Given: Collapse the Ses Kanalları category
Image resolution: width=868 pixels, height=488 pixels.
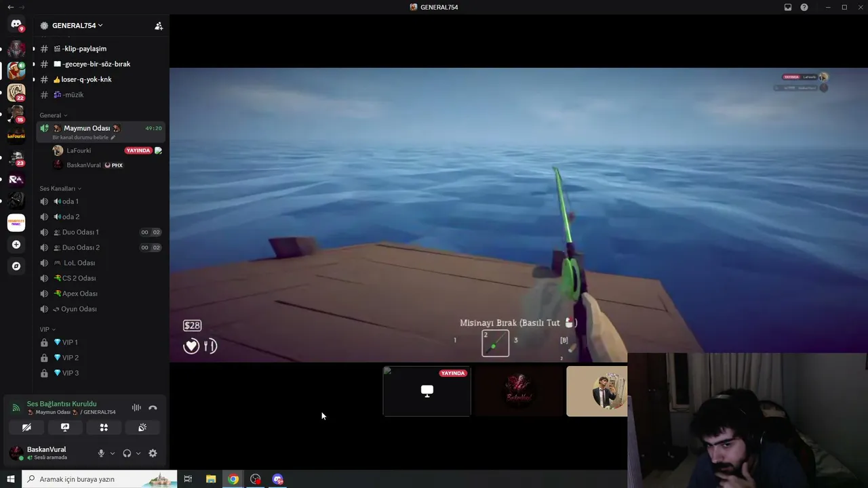Looking at the screenshot, I should pos(60,188).
